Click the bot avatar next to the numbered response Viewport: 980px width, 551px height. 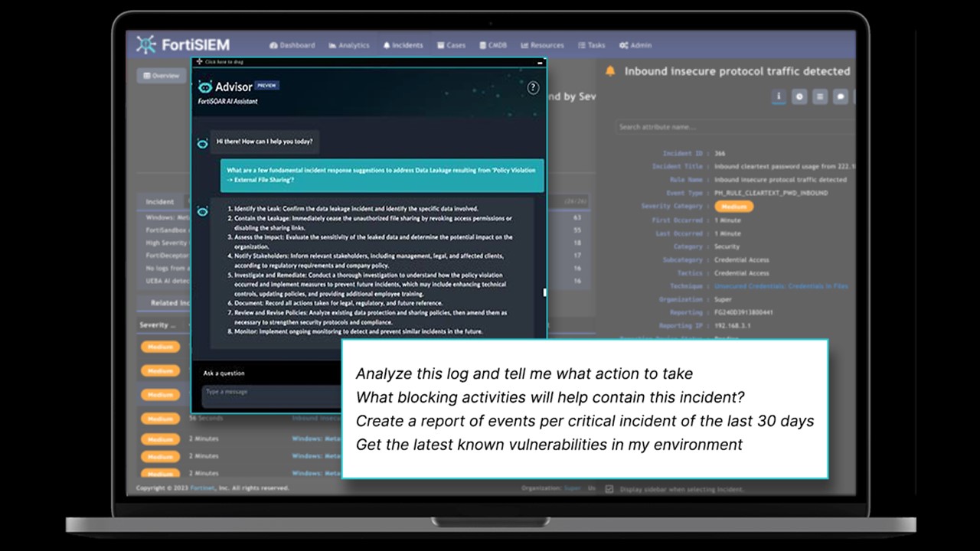click(x=202, y=210)
